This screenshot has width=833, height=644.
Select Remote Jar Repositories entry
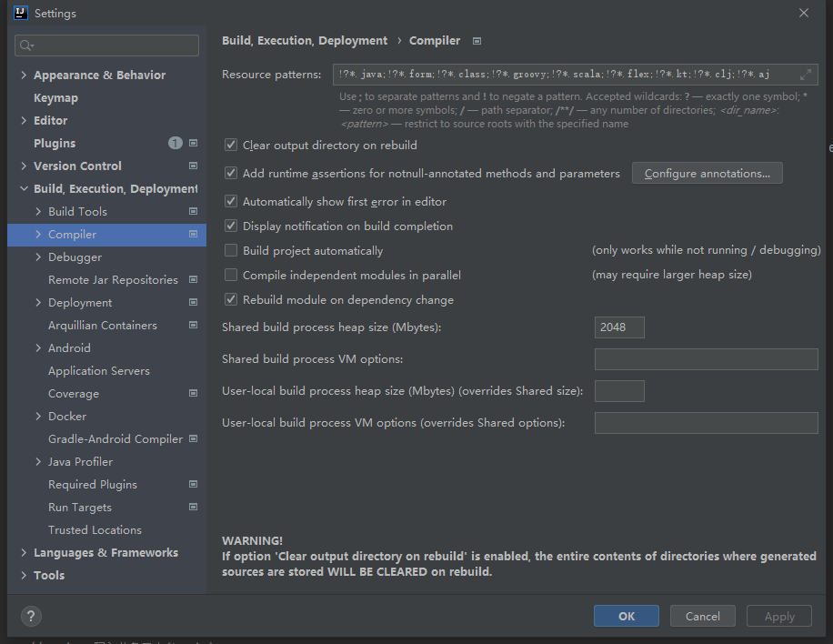pos(113,279)
